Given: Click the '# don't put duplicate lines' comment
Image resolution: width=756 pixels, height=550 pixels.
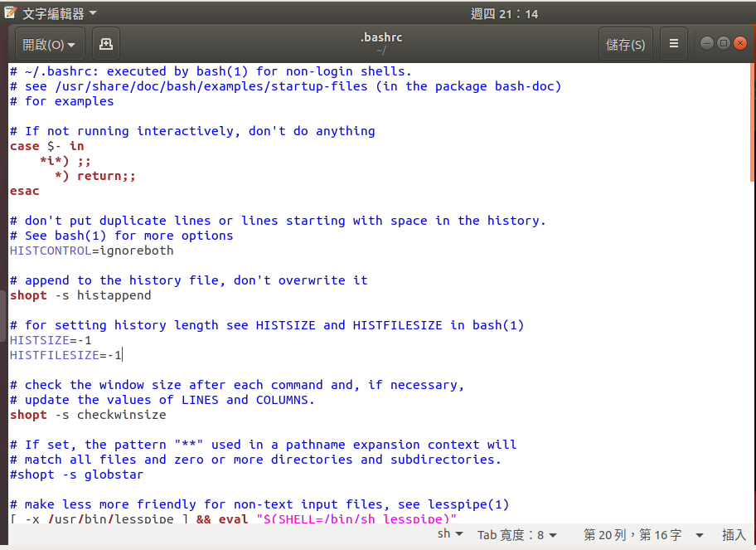Looking at the screenshot, I should tap(278, 221).
